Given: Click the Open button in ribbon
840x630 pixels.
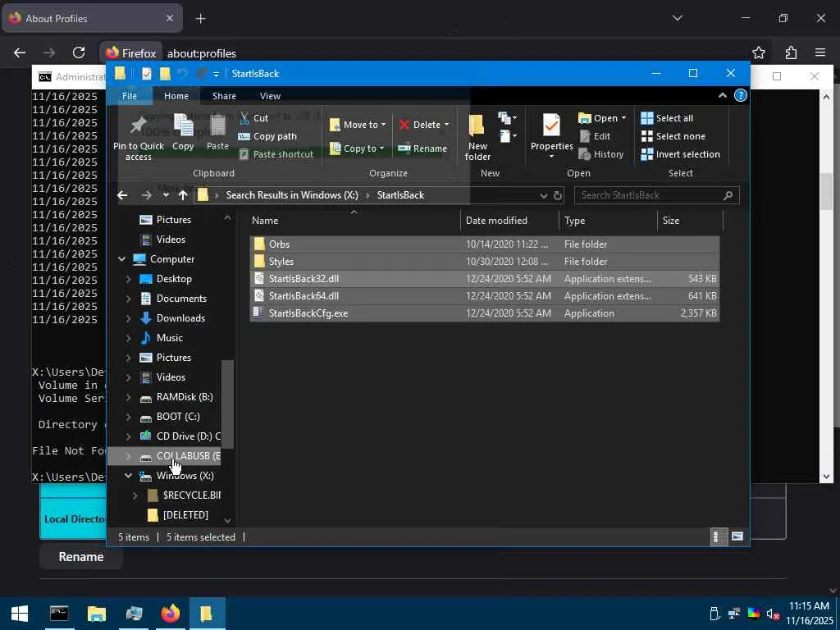Looking at the screenshot, I should pos(602,118).
